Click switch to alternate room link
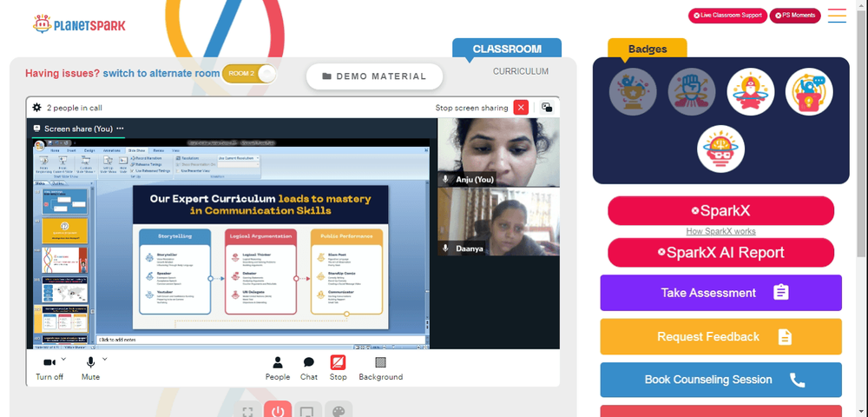The image size is (868, 417). coord(161,73)
